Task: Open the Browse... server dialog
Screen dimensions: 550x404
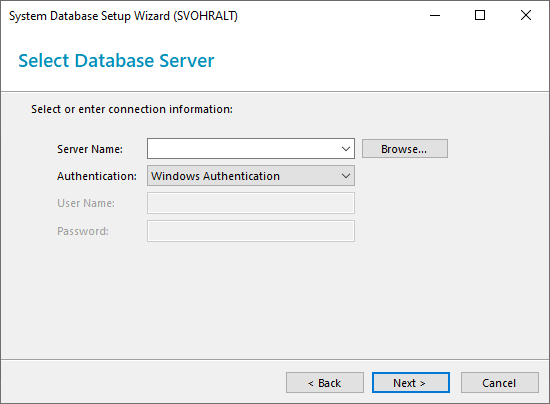Action: (405, 149)
